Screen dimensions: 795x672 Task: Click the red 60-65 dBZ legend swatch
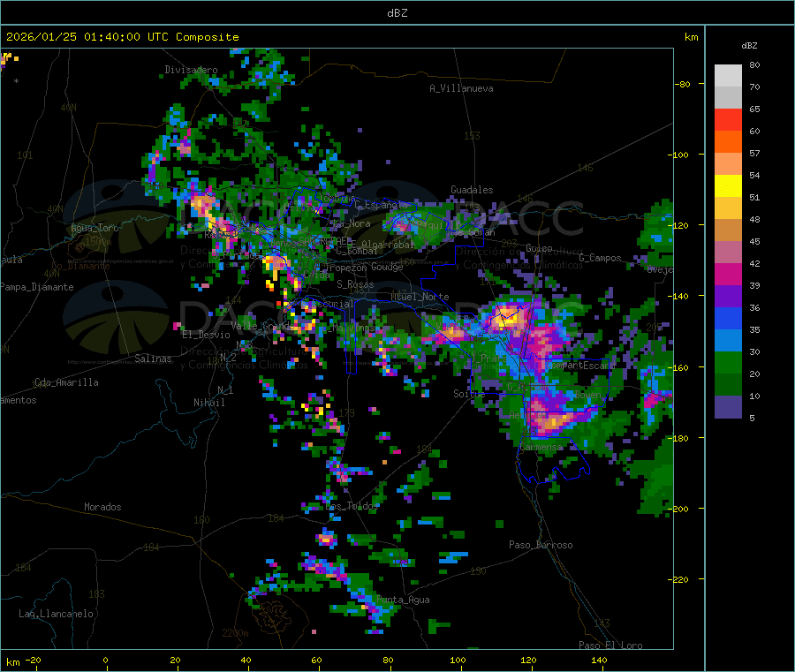coord(728,119)
